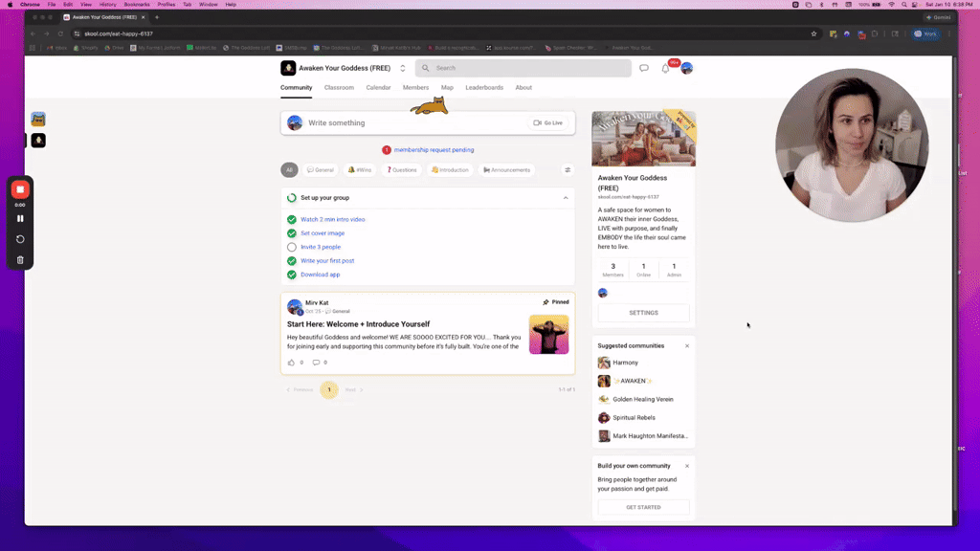Image resolution: width=980 pixels, height=551 pixels.
Task: Click the Awaken Your Goddess group logo
Action: pyautogui.click(x=288, y=68)
